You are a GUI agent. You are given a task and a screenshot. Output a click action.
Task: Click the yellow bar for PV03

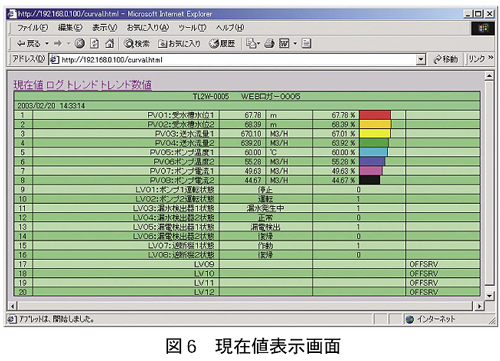pyautogui.click(x=375, y=134)
